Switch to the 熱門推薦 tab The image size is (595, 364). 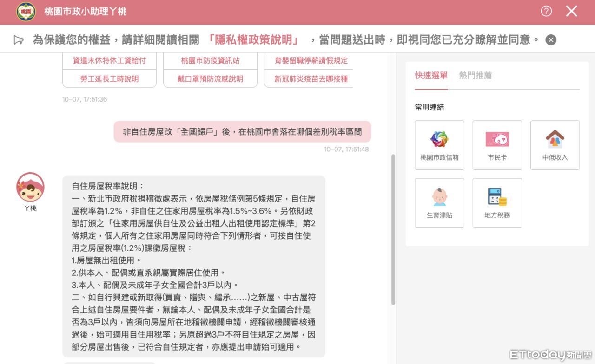(475, 75)
